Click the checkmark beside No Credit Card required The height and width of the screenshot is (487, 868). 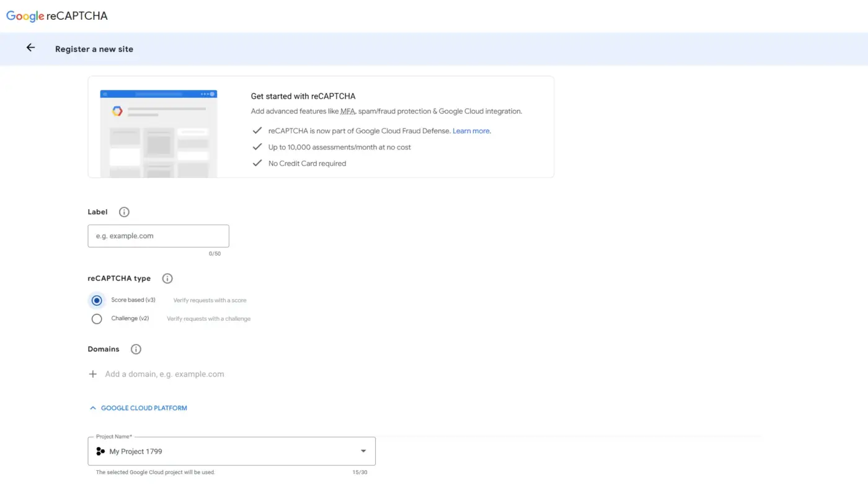pyautogui.click(x=257, y=163)
